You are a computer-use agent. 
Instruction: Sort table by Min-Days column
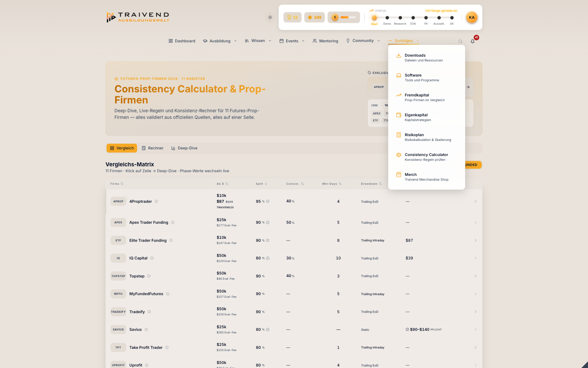pyautogui.click(x=332, y=184)
